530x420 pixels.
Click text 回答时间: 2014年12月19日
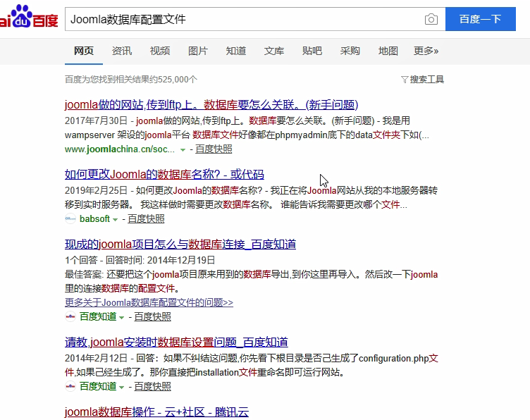tap(161, 260)
